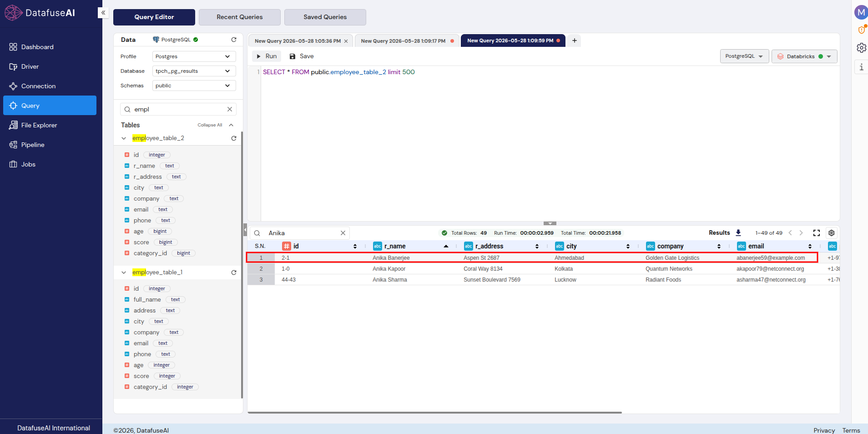Click the DatafuseAI logo
Viewport: 868px width, 434px height.
40,13
